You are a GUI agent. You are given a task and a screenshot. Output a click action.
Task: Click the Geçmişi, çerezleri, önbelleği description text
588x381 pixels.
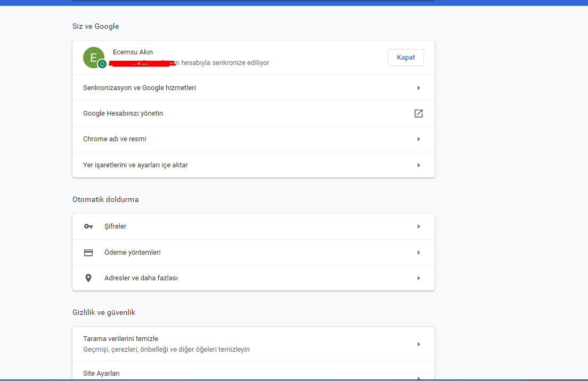pos(166,349)
